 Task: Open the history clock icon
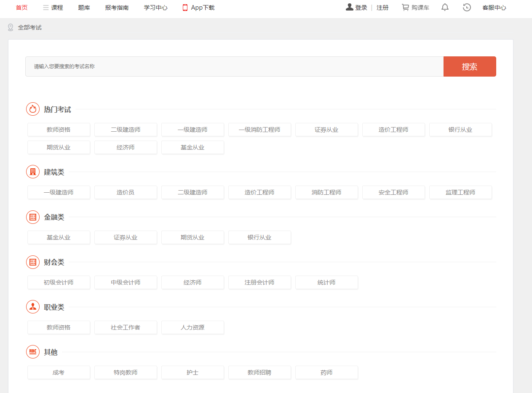point(467,7)
